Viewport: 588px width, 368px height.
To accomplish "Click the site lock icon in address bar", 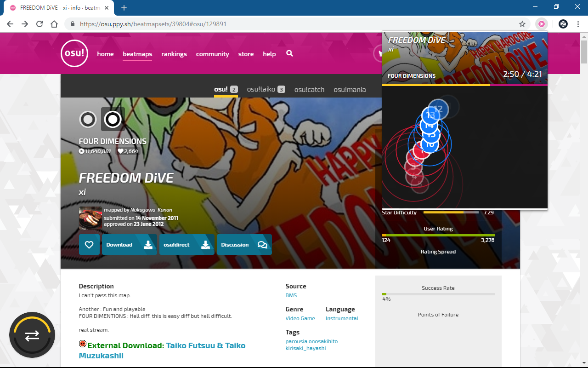I will tap(72, 24).
